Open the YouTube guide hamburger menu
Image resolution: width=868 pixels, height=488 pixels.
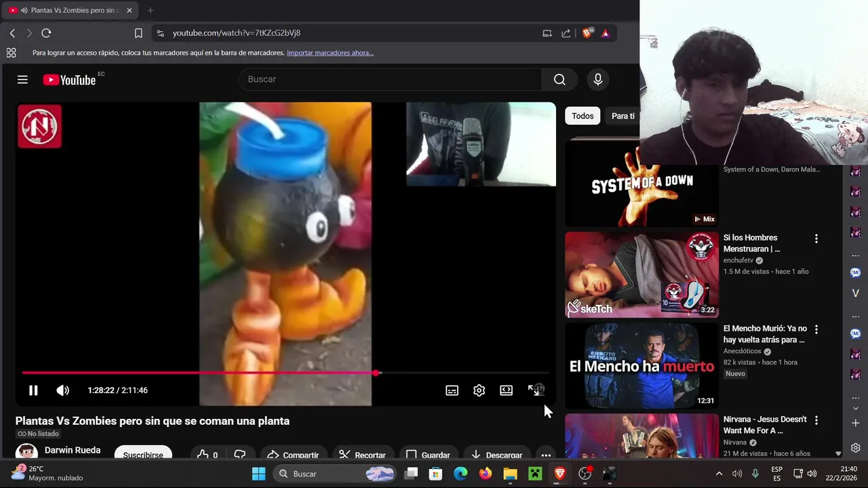[22, 79]
